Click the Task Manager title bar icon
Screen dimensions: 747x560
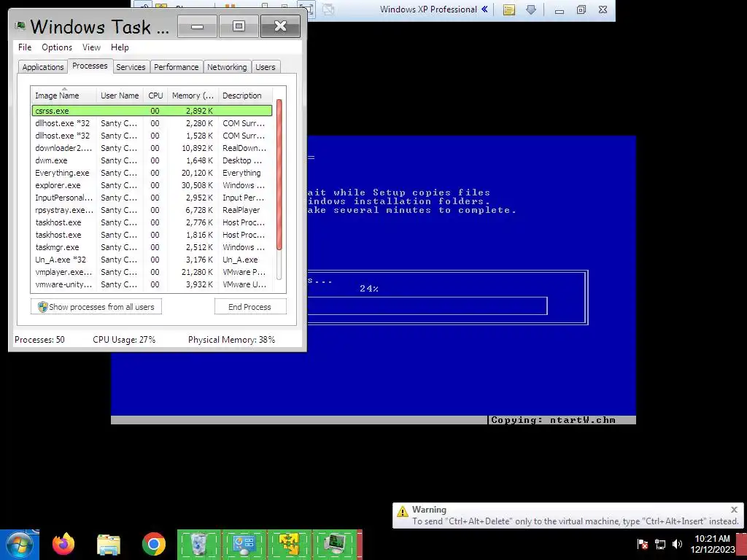(20, 26)
